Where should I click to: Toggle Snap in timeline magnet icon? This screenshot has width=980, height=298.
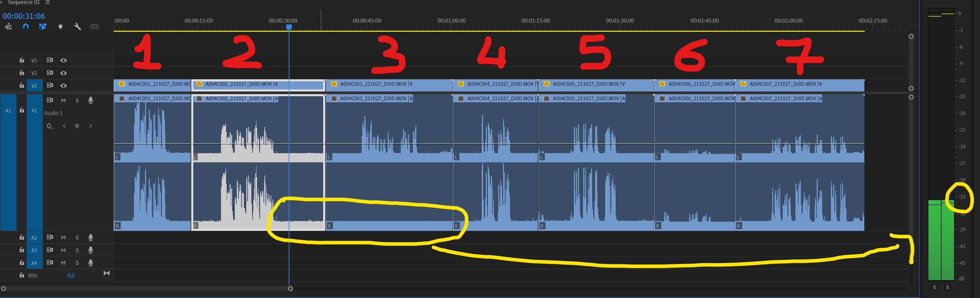pyautogui.click(x=26, y=27)
